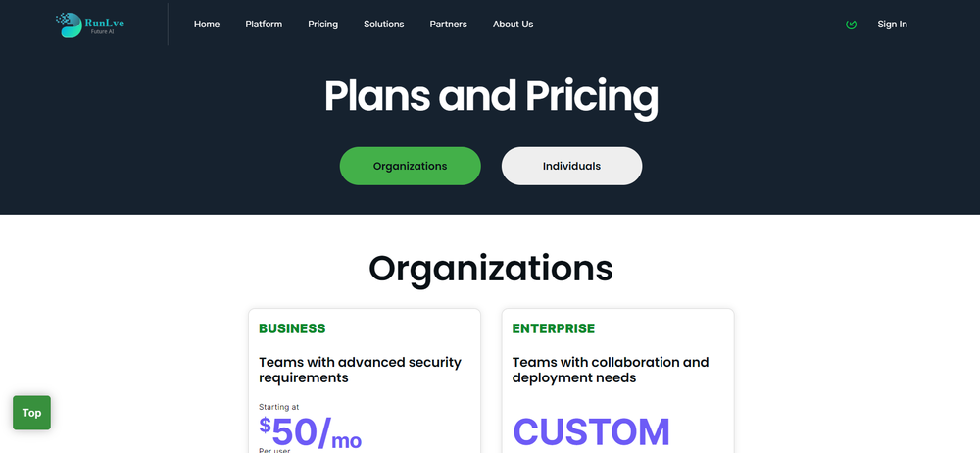Click the CUSTOM price on Enterprise card
Viewport: 980px width, 453px height.
591,431
